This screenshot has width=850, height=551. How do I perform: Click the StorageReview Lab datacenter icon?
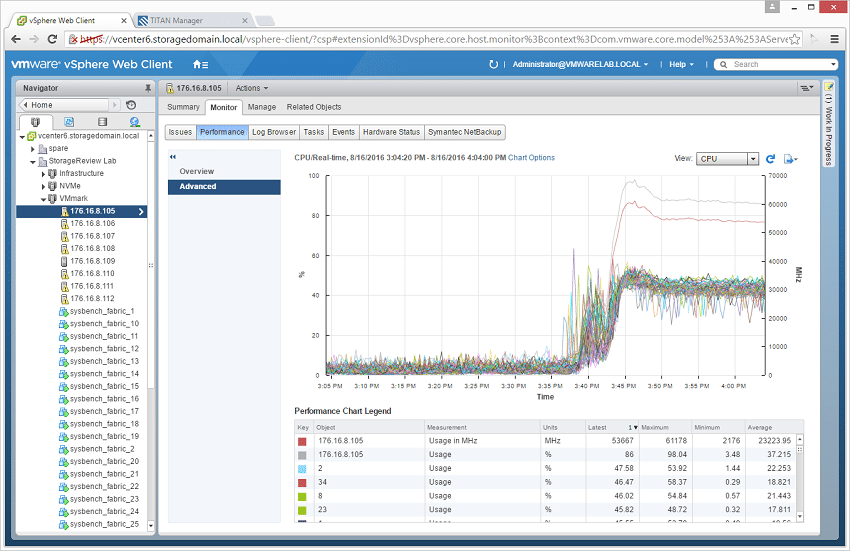point(42,161)
